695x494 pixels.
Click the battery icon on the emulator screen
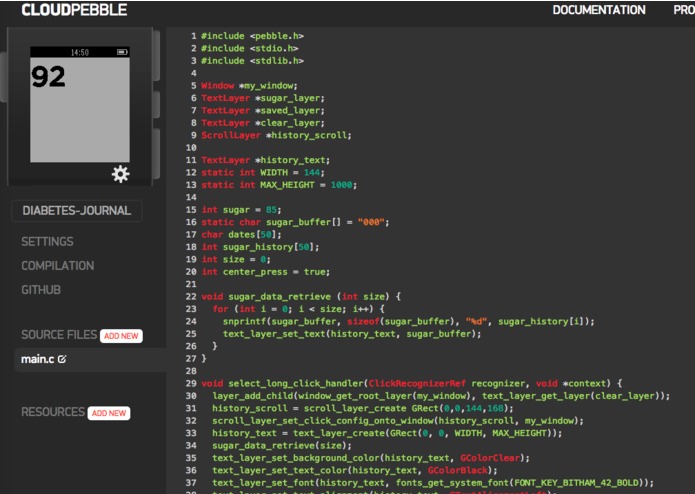[122, 52]
